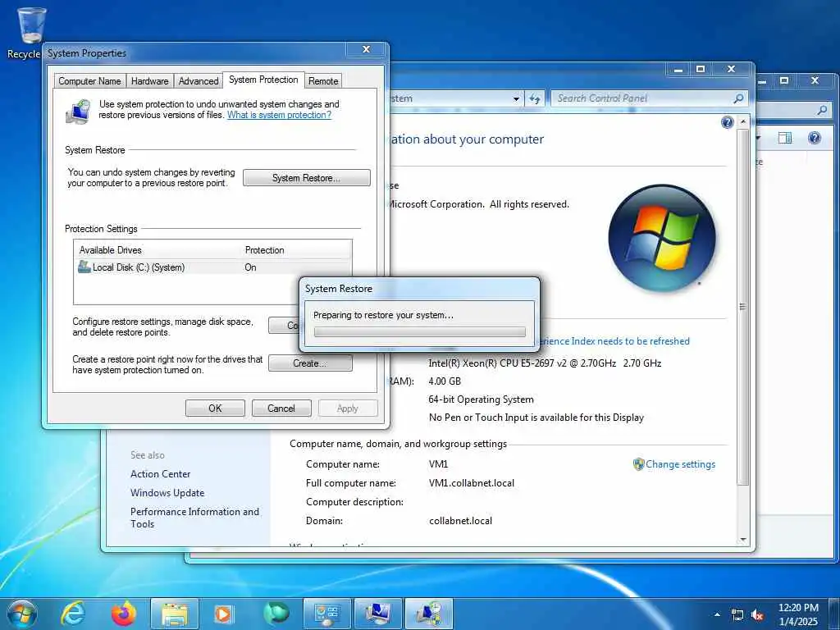Show hidden system tray icons

717,614
